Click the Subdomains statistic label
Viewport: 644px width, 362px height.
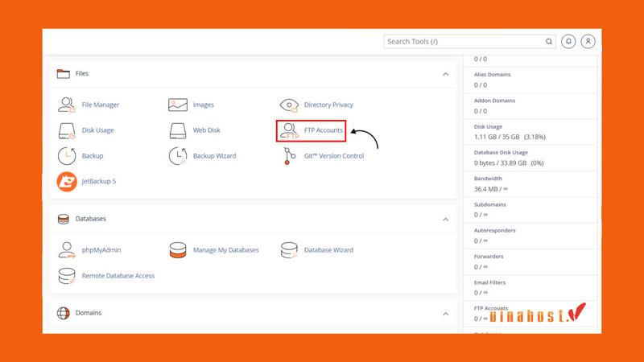point(489,204)
